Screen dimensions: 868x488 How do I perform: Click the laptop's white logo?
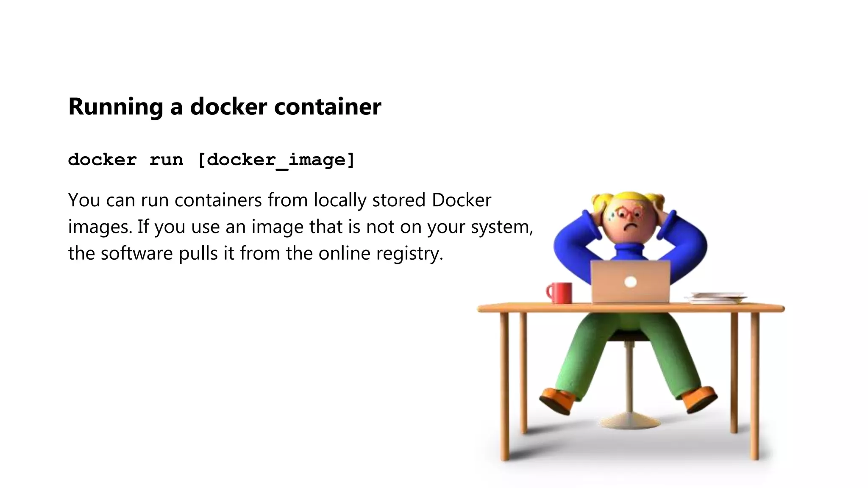630,282
